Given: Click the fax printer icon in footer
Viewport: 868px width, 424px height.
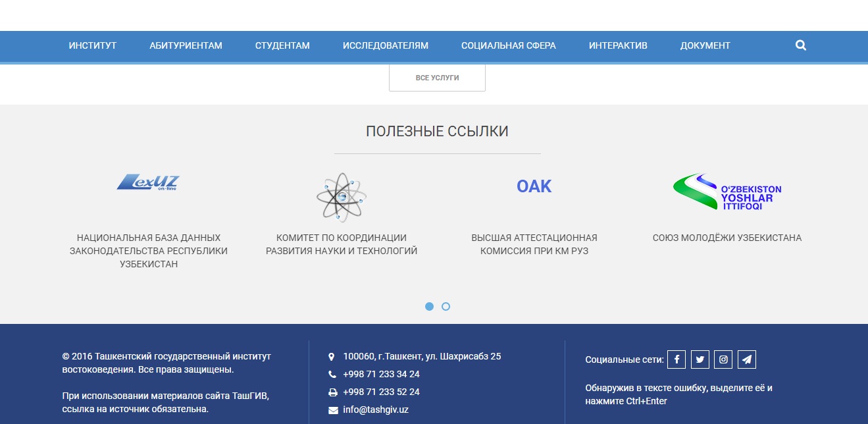Looking at the screenshot, I should [332, 392].
